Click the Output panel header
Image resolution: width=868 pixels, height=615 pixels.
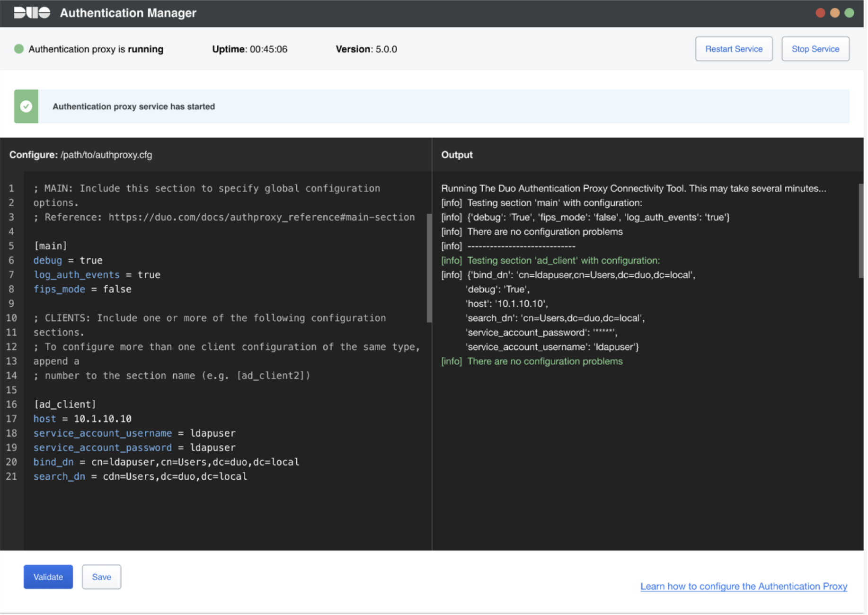[457, 155]
